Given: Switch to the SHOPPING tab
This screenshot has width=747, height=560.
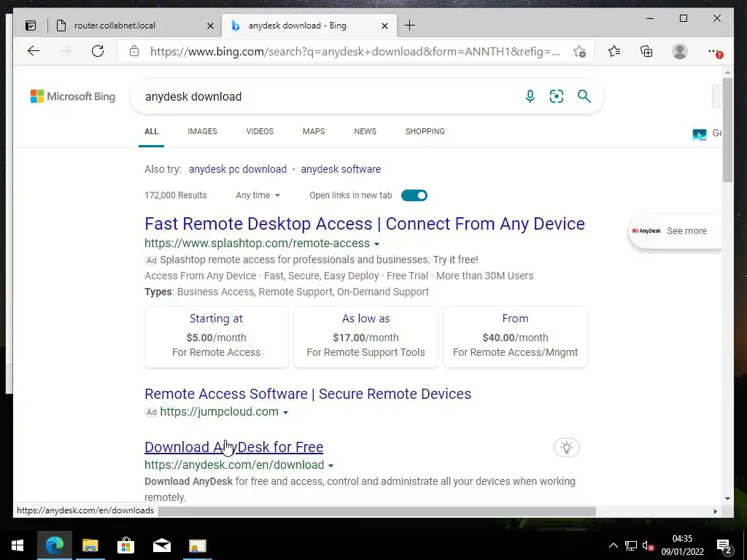Looking at the screenshot, I should click(425, 131).
